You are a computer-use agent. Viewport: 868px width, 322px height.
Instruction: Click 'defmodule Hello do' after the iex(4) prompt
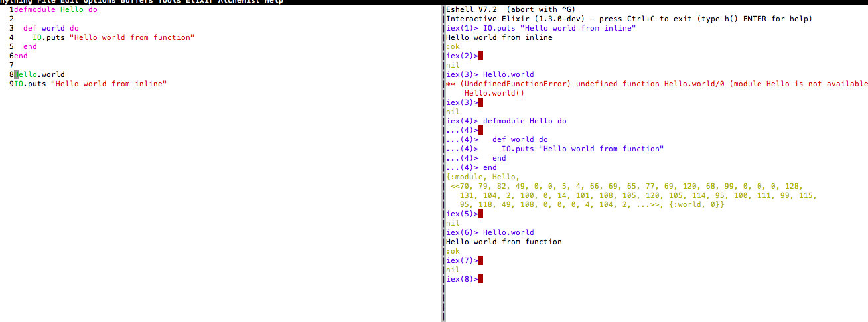[x=525, y=121]
